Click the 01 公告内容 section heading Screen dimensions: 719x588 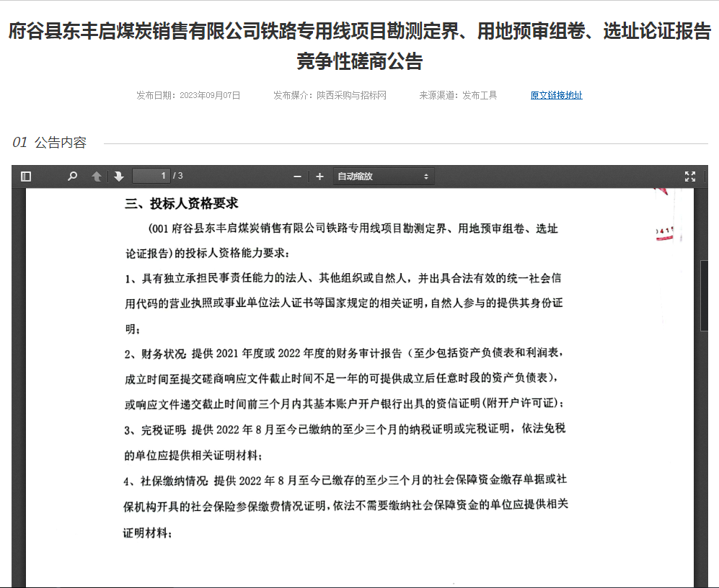[50, 143]
